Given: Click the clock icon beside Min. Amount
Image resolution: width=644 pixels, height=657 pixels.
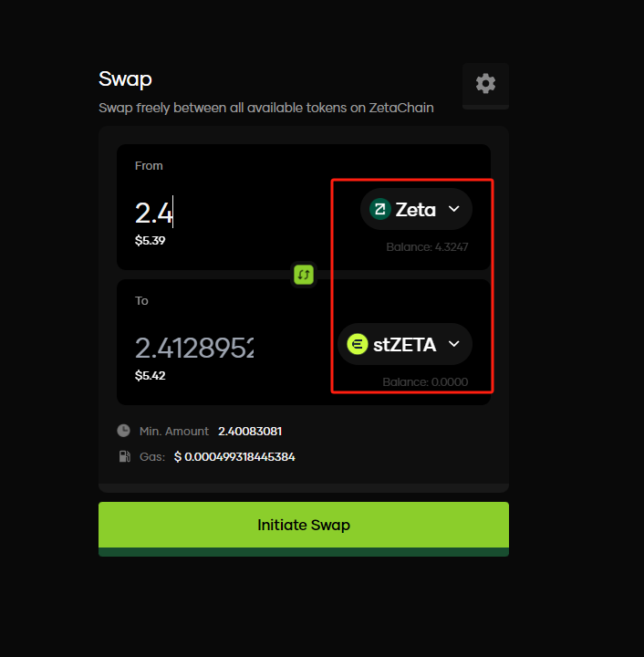Looking at the screenshot, I should pos(123,431).
